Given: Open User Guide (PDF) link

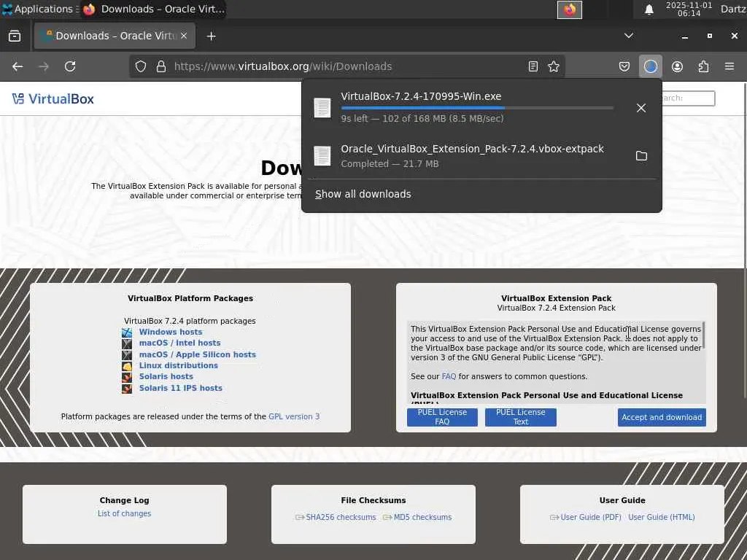Looking at the screenshot, I should coord(591,517).
